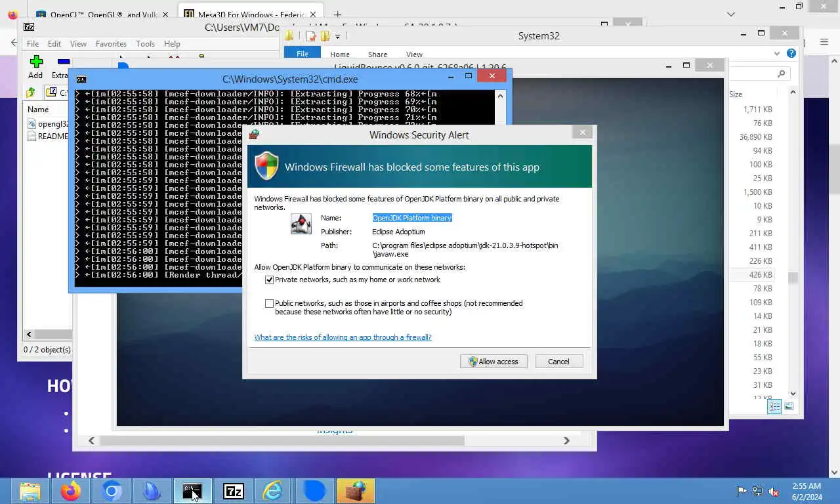Click the Explorer file list scroll down arrow
Screen dimensions: 840x504
coord(793,393)
